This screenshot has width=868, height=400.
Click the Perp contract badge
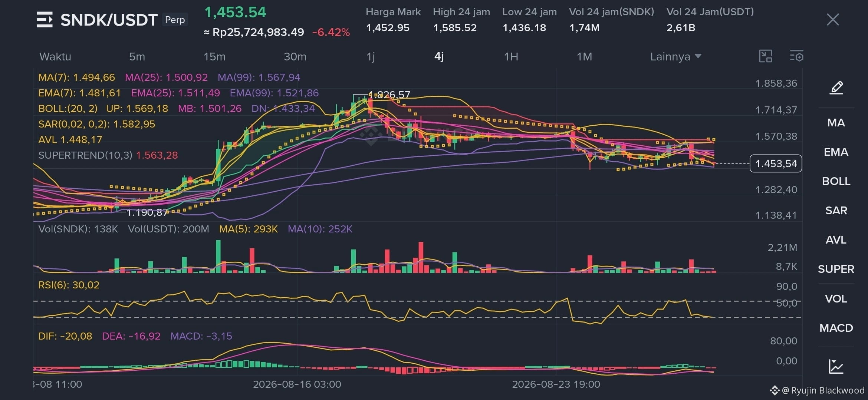coord(175,20)
